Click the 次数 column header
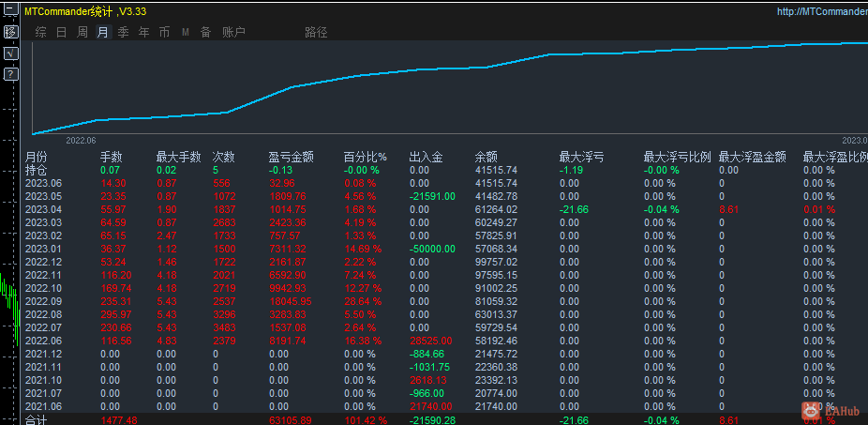This screenshot has height=425, width=868. tap(224, 158)
